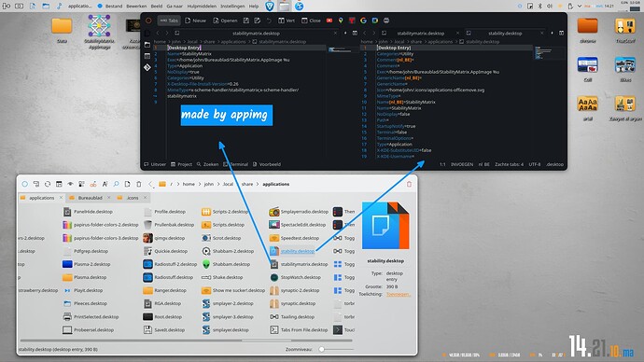Open the Zoeken panel in Kate
Viewport: 644px width, 362px height.
pyautogui.click(x=207, y=164)
